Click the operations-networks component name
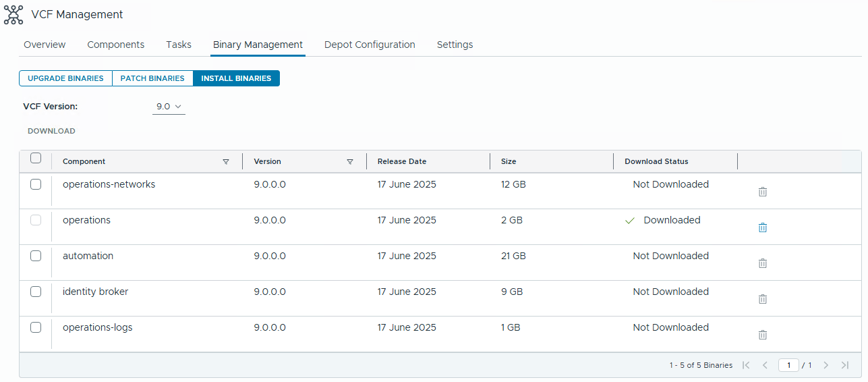This screenshot has height=382, width=868. 109,184
